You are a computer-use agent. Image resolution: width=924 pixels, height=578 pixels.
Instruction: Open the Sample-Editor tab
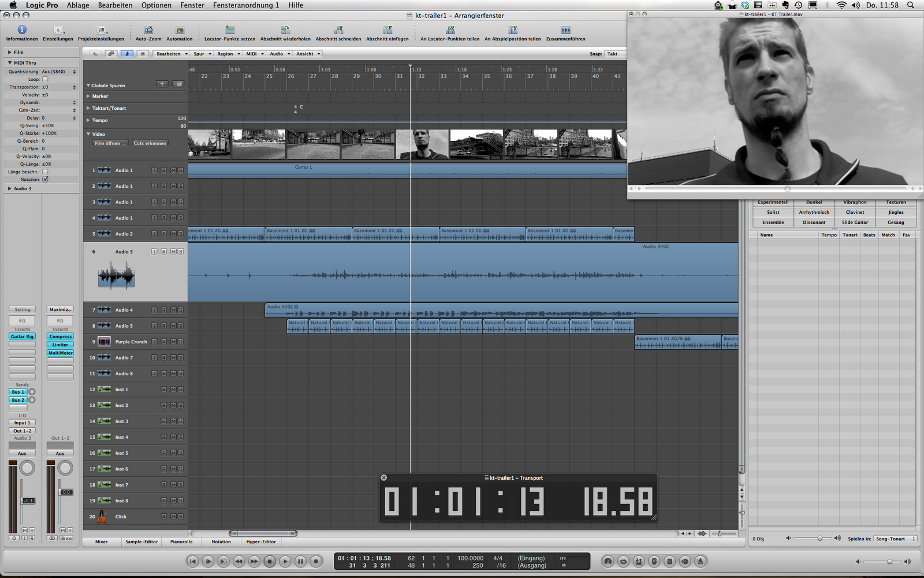click(x=141, y=542)
